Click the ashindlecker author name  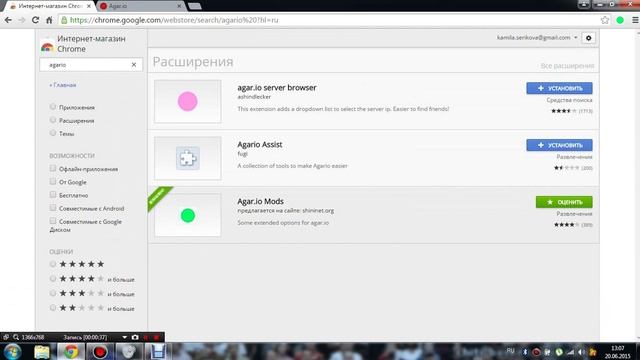click(254, 97)
